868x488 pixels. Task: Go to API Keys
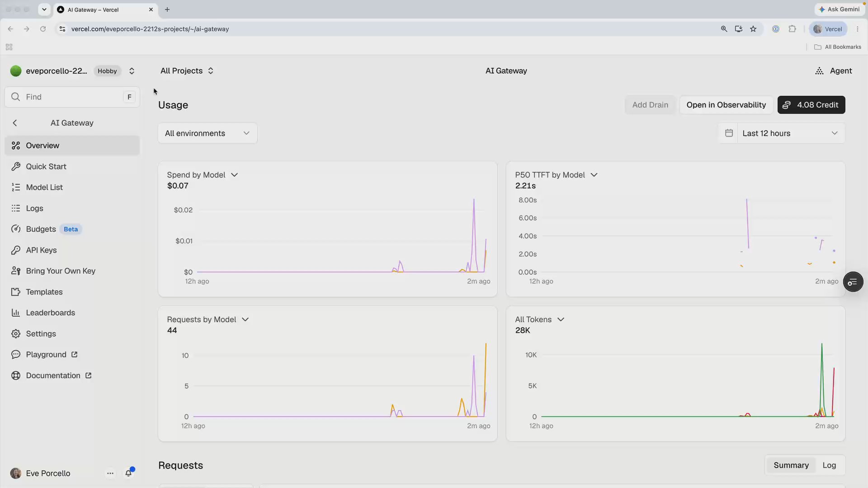pyautogui.click(x=72, y=250)
